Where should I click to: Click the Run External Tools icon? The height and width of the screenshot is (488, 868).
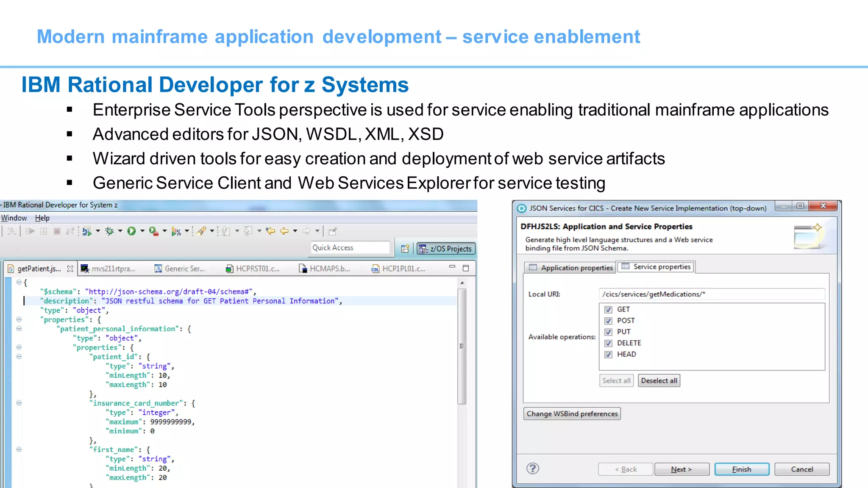point(153,231)
